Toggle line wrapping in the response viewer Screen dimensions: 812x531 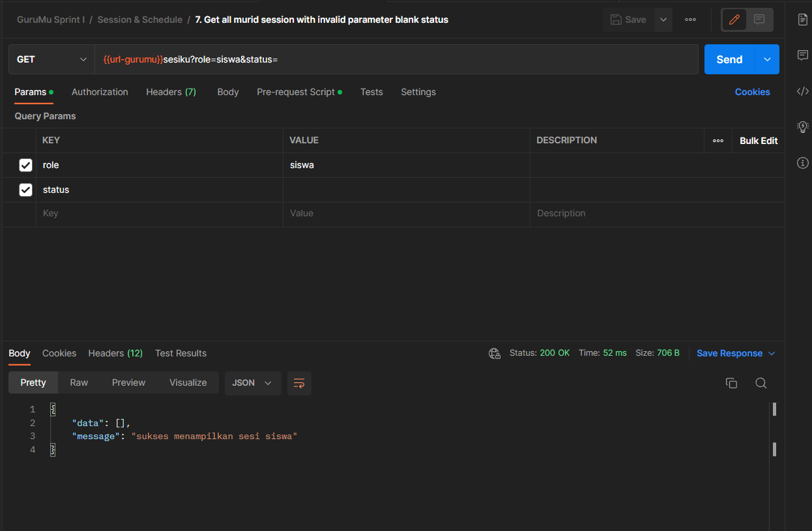299,383
